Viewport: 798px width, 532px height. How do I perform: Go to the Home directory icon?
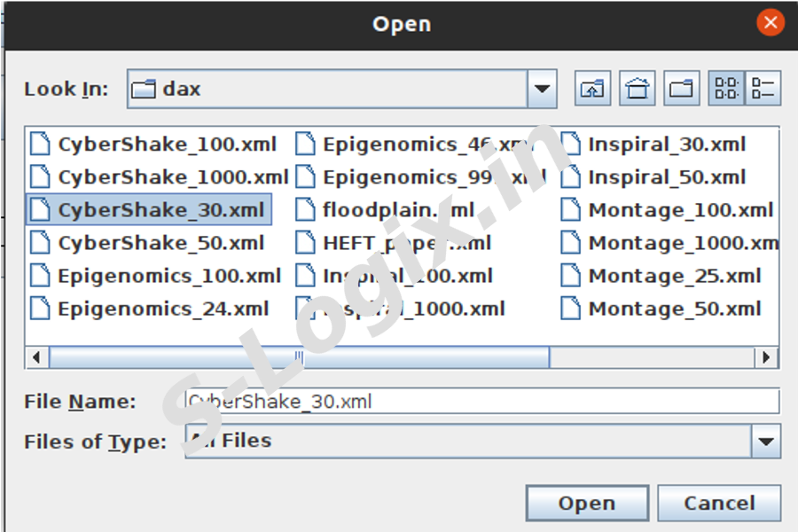[638, 89]
